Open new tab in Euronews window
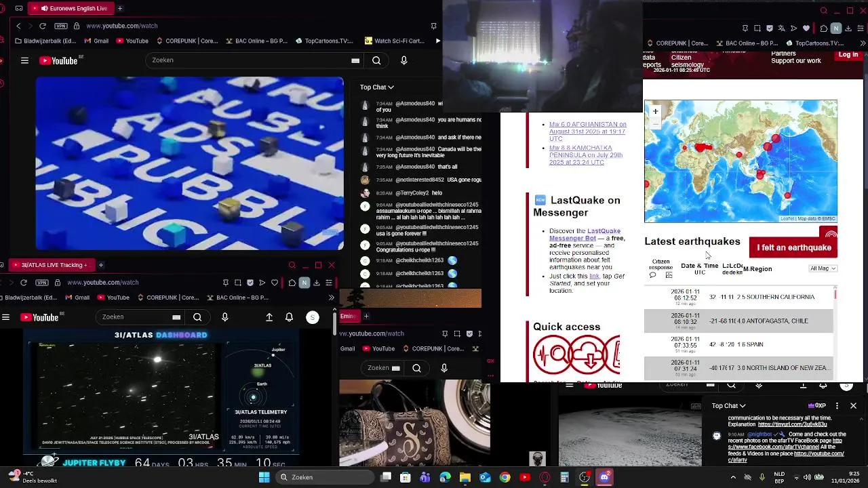 coord(120,8)
